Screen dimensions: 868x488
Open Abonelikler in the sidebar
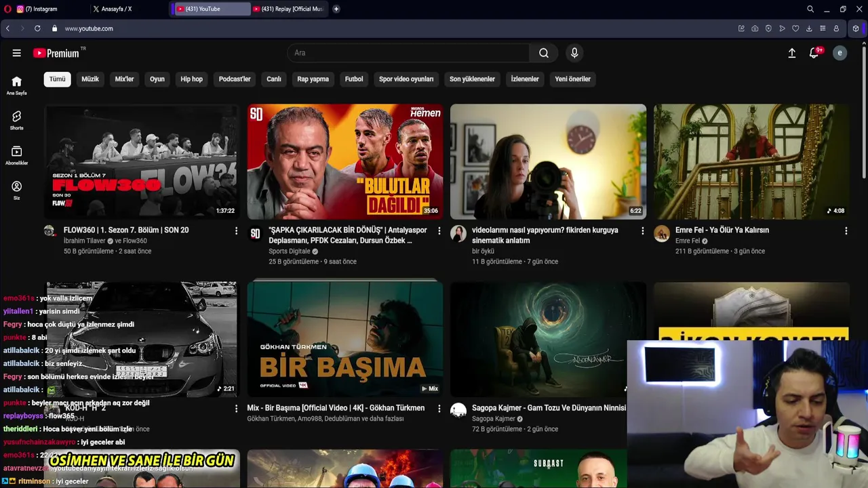click(16, 155)
